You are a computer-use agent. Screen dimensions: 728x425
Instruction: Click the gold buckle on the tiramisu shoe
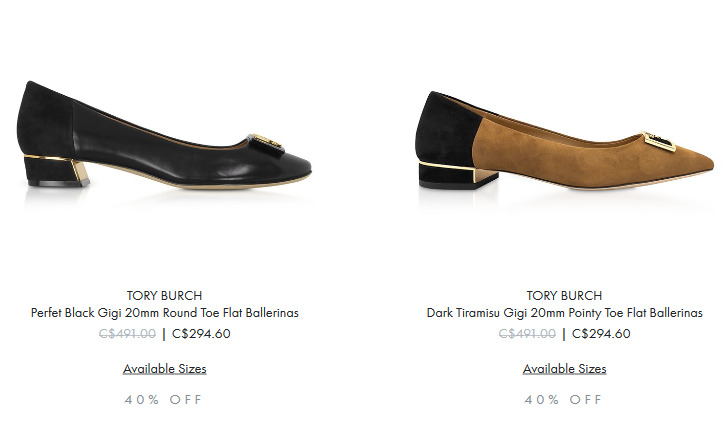(x=659, y=141)
